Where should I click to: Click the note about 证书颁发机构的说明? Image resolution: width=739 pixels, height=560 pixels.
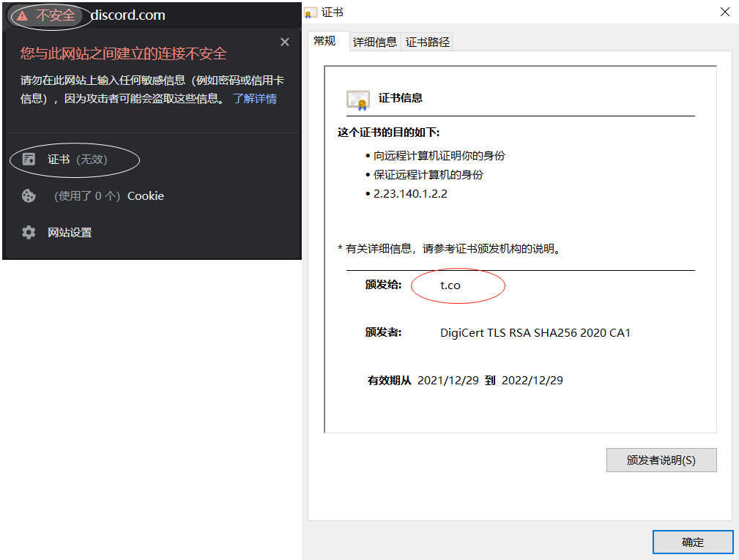tap(450, 248)
